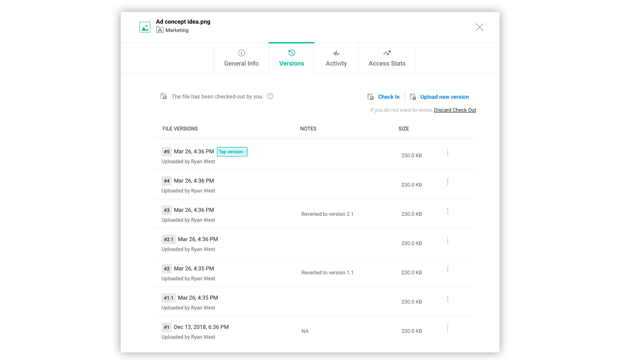Open the Access Stats tab
The width and height of the screenshot is (620, 364).
387,58
